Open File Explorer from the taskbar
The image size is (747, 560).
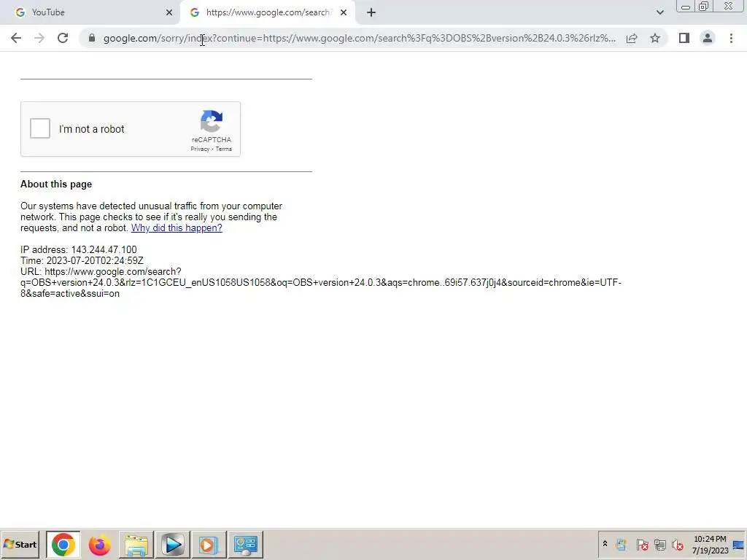(x=136, y=544)
